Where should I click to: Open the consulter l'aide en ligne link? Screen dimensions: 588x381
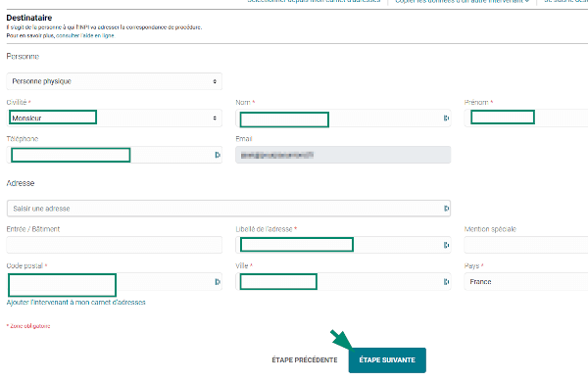85,35
